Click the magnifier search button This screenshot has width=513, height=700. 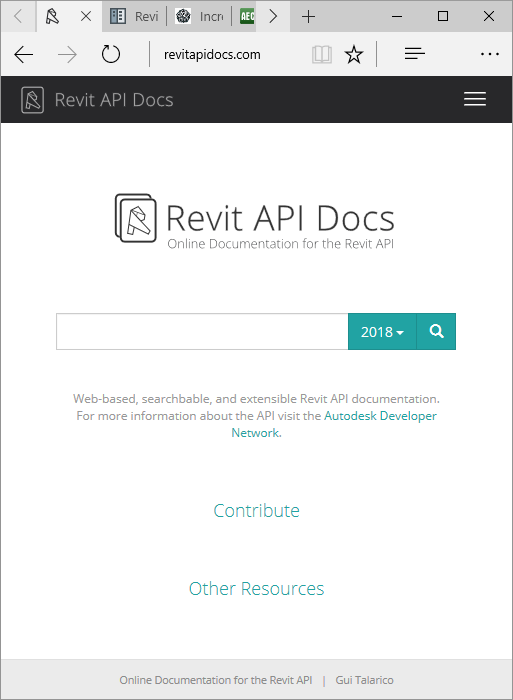tap(436, 331)
